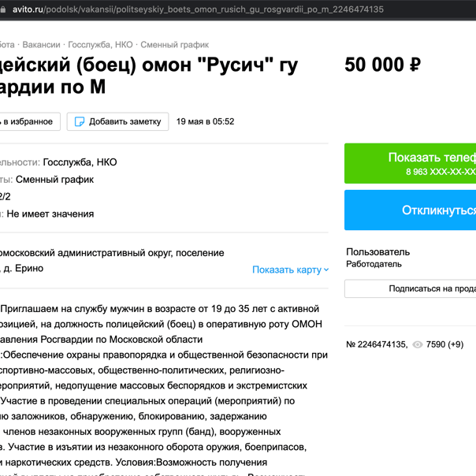Click the price 50 000 ₽
The image size is (476, 476).
(x=383, y=65)
